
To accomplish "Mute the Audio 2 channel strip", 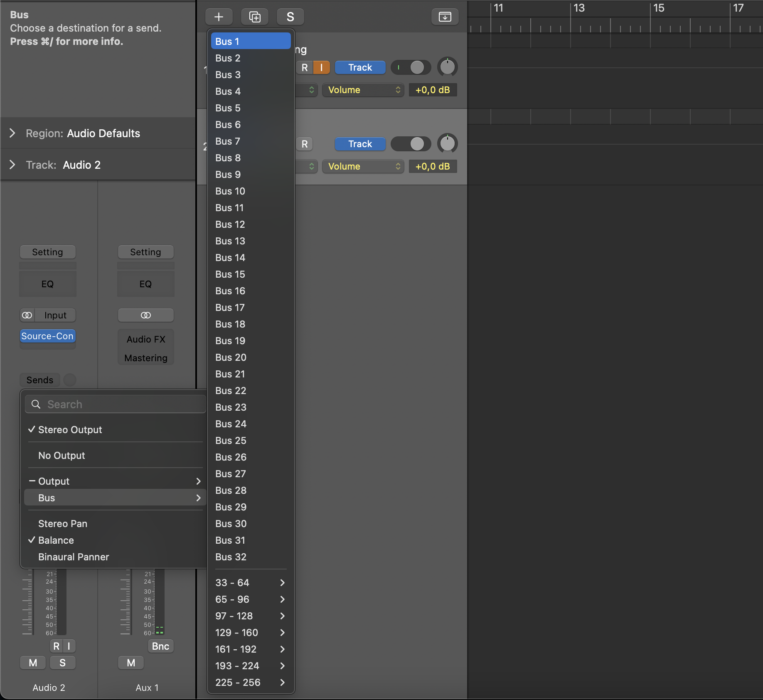I will click(x=33, y=663).
